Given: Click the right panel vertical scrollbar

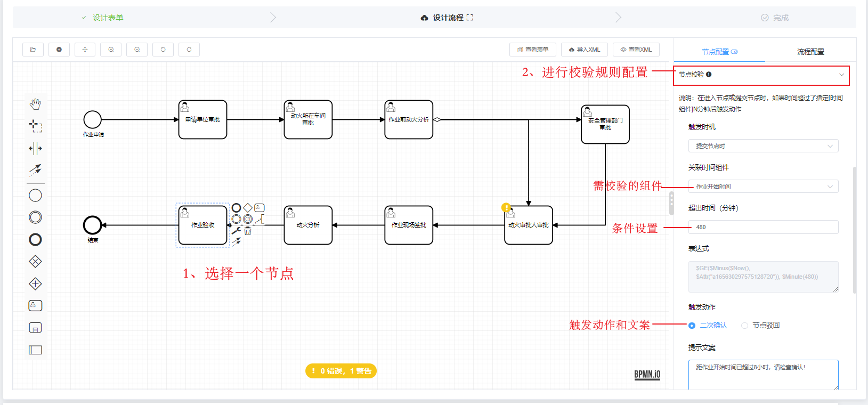Looking at the screenshot, I should [x=855, y=230].
